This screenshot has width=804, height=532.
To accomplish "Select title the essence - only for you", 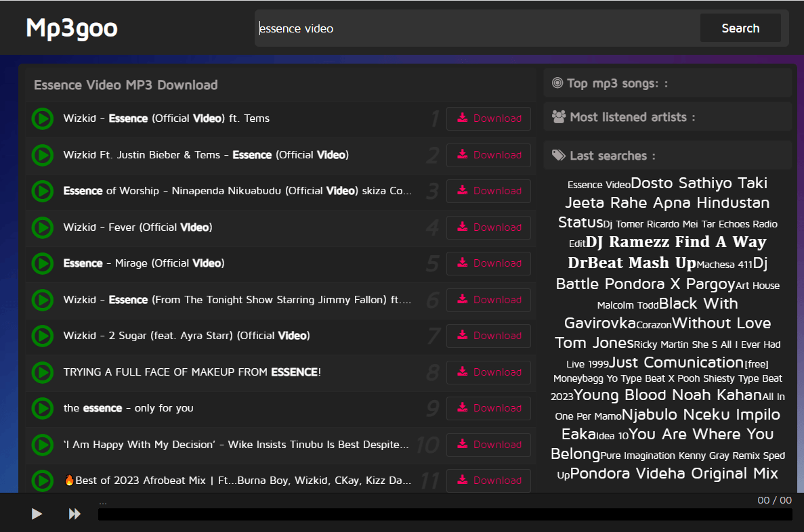I will click(128, 408).
